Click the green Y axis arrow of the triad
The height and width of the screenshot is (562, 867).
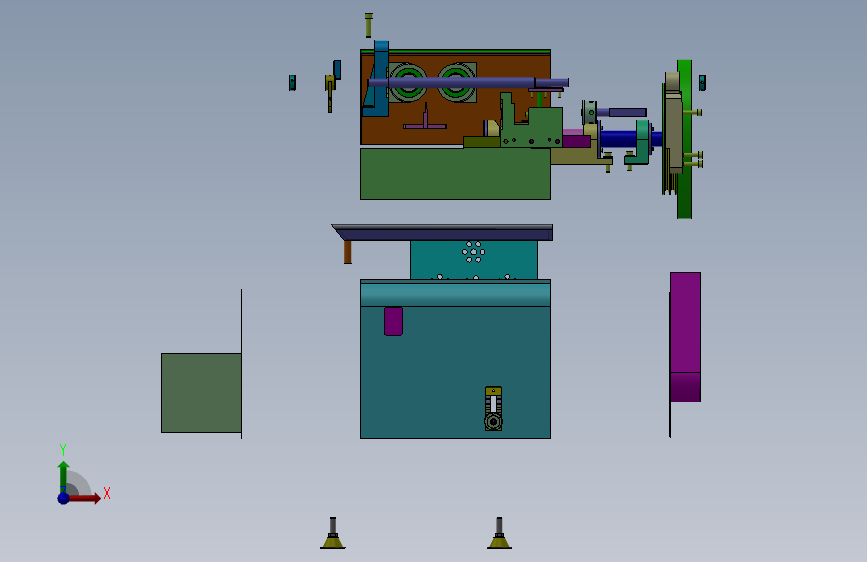(x=64, y=475)
